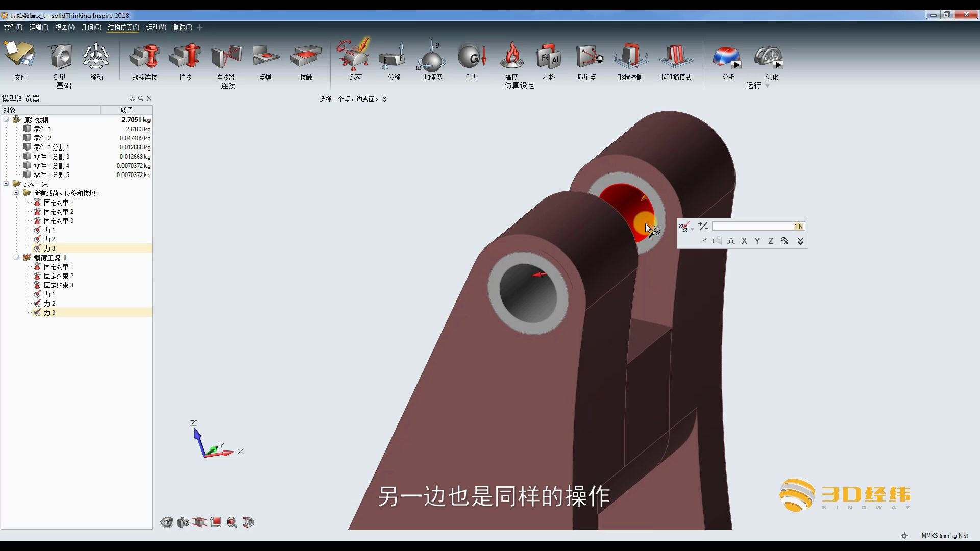Select 力 3 under 载荷工况 1
The width and height of the screenshot is (980, 551).
tap(50, 313)
